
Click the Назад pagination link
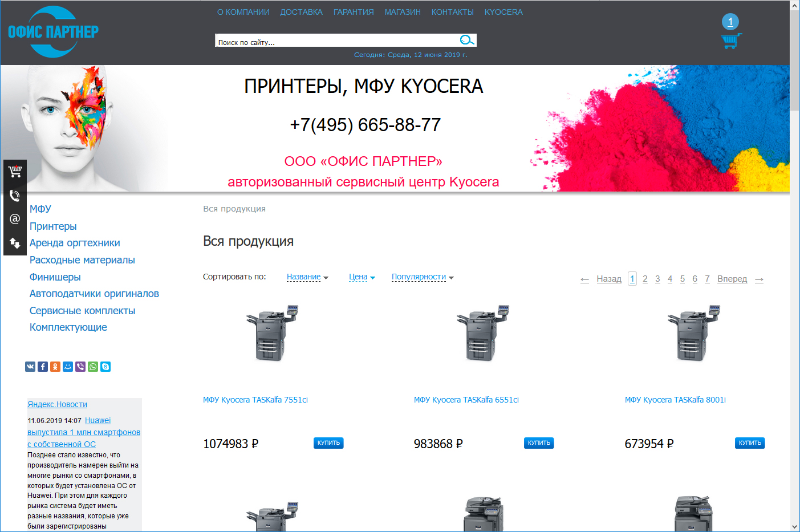(609, 279)
